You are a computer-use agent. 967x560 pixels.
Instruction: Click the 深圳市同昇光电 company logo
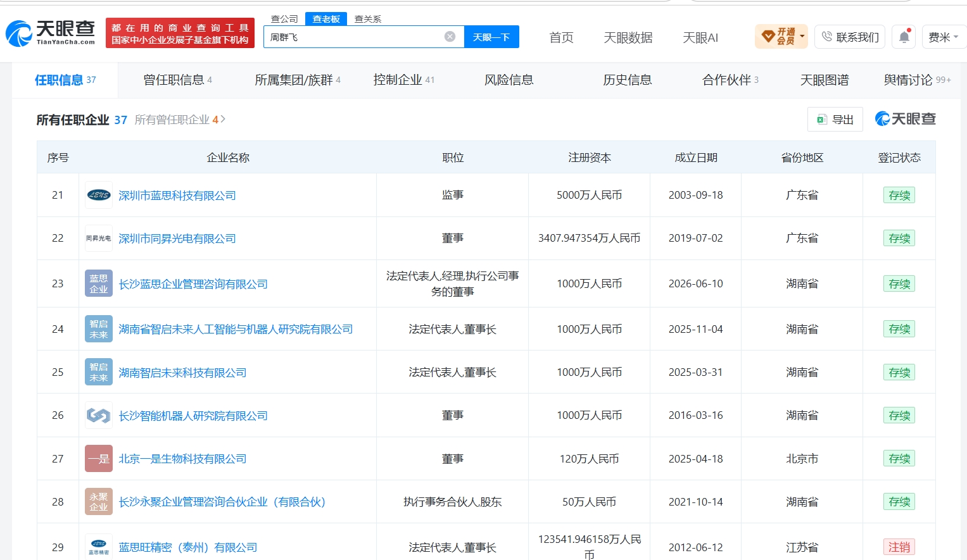point(99,238)
